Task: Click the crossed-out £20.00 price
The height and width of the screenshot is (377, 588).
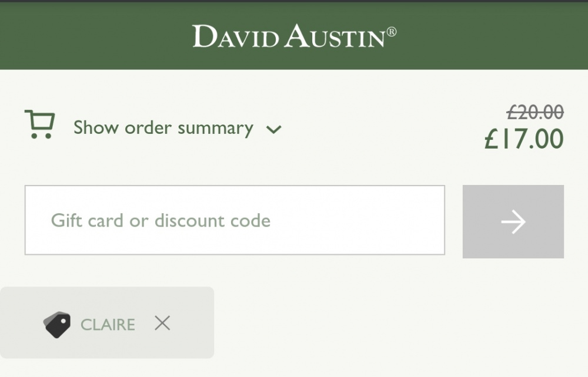Action: pyautogui.click(x=535, y=112)
